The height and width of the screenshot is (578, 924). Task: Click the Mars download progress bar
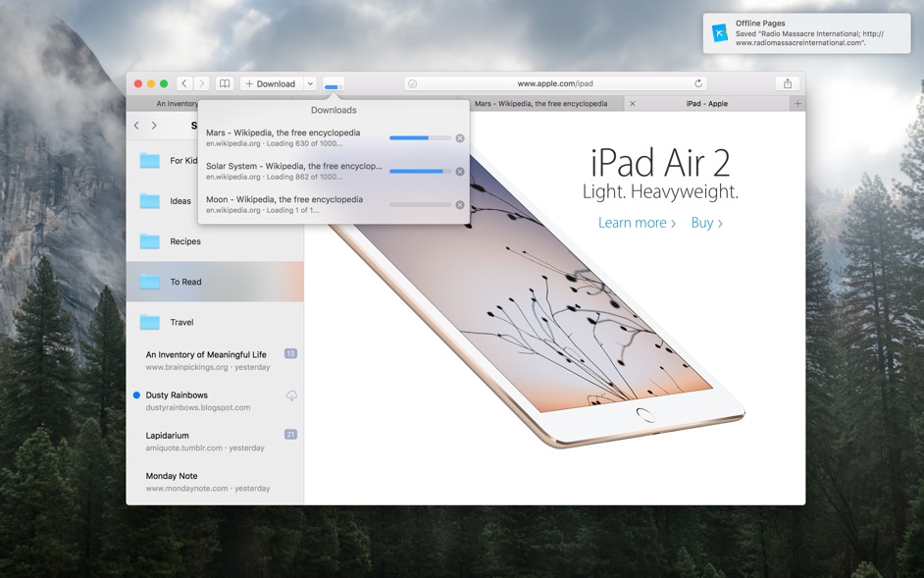click(x=420, y=138)
